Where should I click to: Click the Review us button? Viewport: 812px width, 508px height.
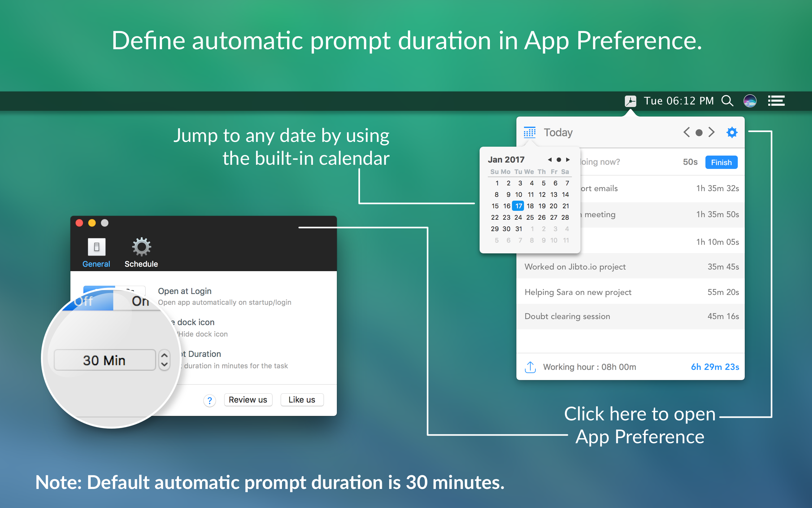coord(248,400)
